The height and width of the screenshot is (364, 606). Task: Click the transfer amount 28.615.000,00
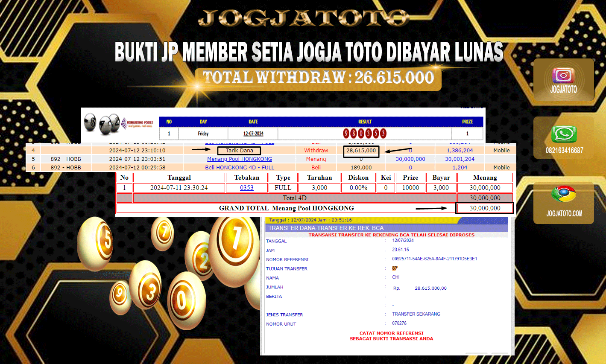pyautogui.click(x=431, y=288)
